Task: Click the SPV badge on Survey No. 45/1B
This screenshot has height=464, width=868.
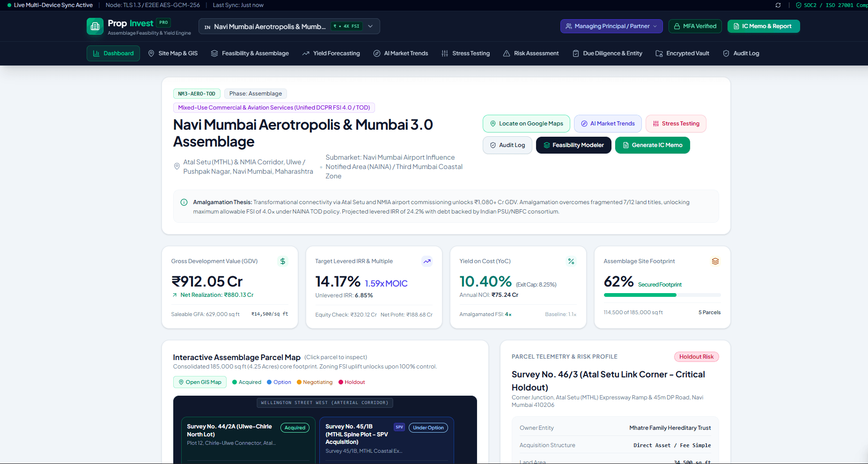Action: [399, 427]
